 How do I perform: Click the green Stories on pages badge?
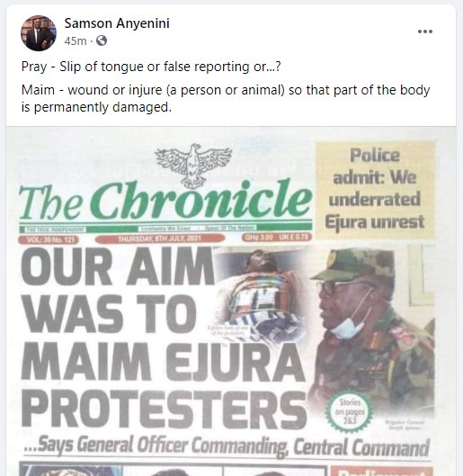coord(350,411)
